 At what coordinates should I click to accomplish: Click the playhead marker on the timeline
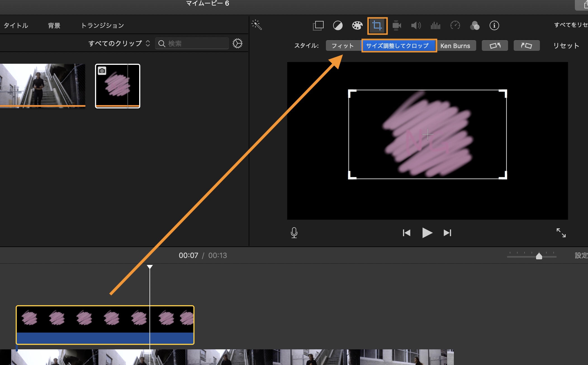(150, 267)
